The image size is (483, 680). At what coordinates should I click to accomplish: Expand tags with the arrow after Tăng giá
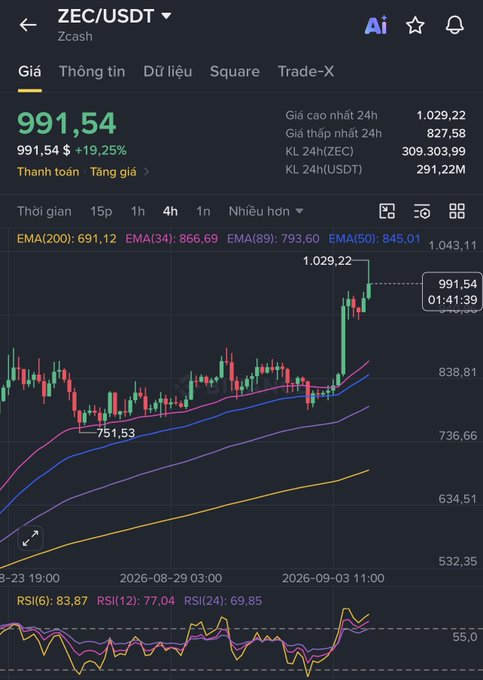[147, 172]
